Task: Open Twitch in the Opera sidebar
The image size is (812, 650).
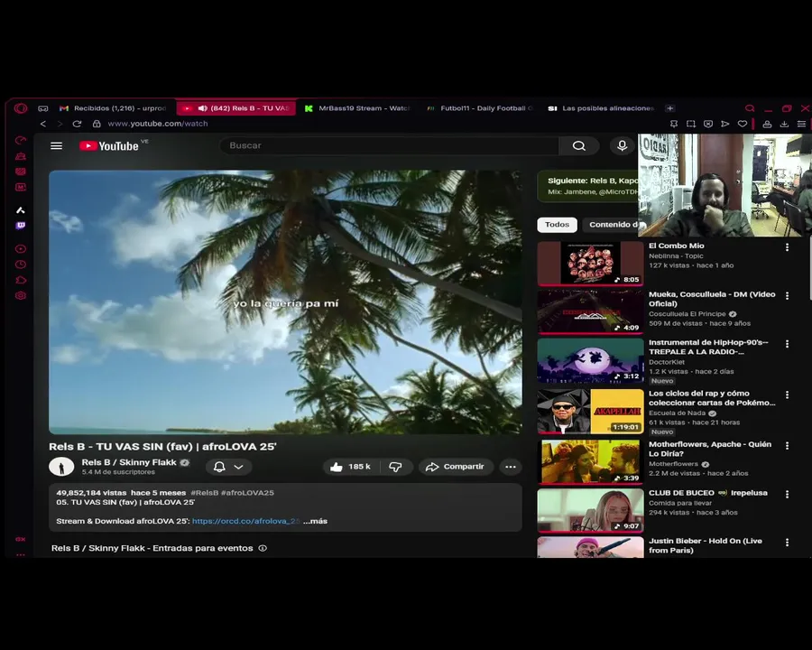Action: point(20,226)
